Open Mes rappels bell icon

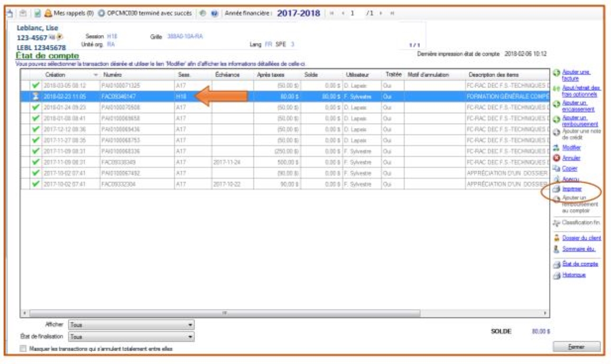click(48, 13)
